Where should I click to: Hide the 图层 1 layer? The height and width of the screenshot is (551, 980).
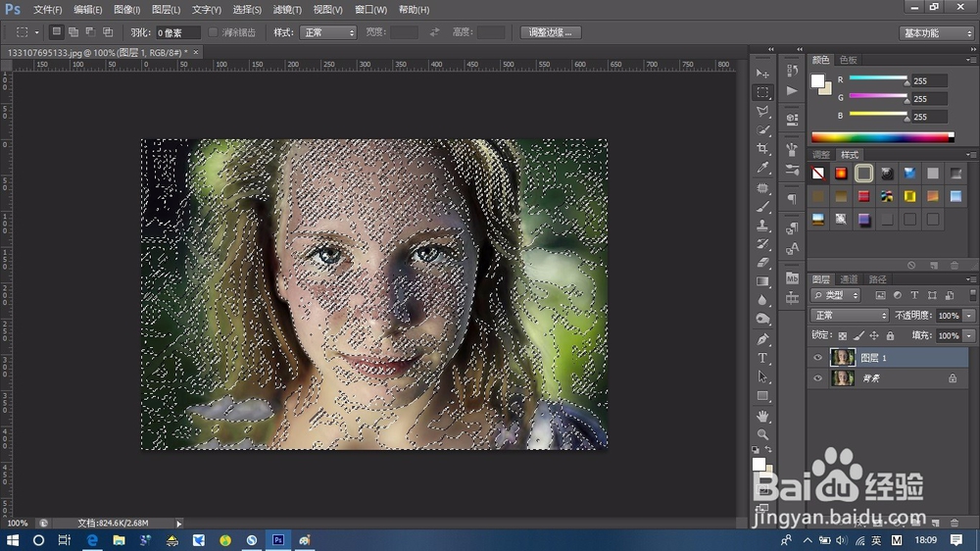point(817,358)
